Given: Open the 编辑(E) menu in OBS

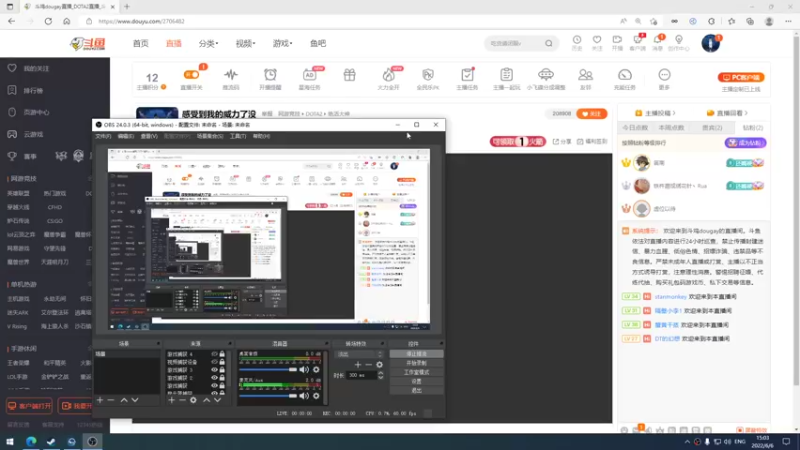Looking at the screenshot, I should (126, 136).
